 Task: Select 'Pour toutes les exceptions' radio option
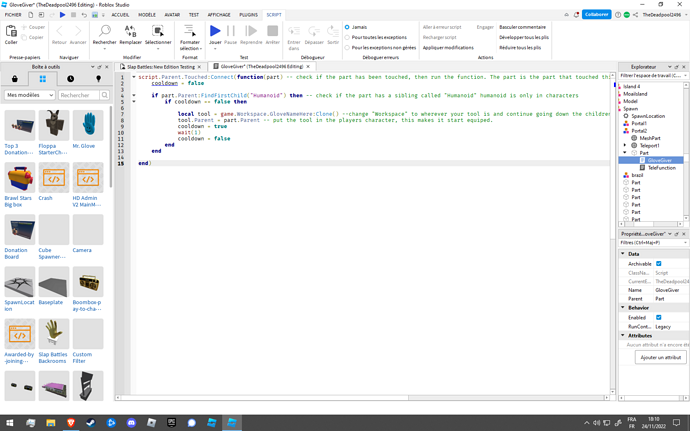click(348, 36)
